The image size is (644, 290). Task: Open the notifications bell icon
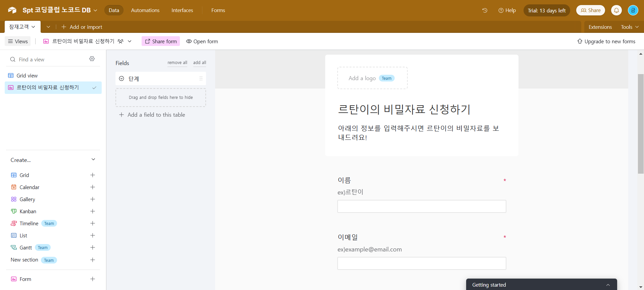point(616,10)
